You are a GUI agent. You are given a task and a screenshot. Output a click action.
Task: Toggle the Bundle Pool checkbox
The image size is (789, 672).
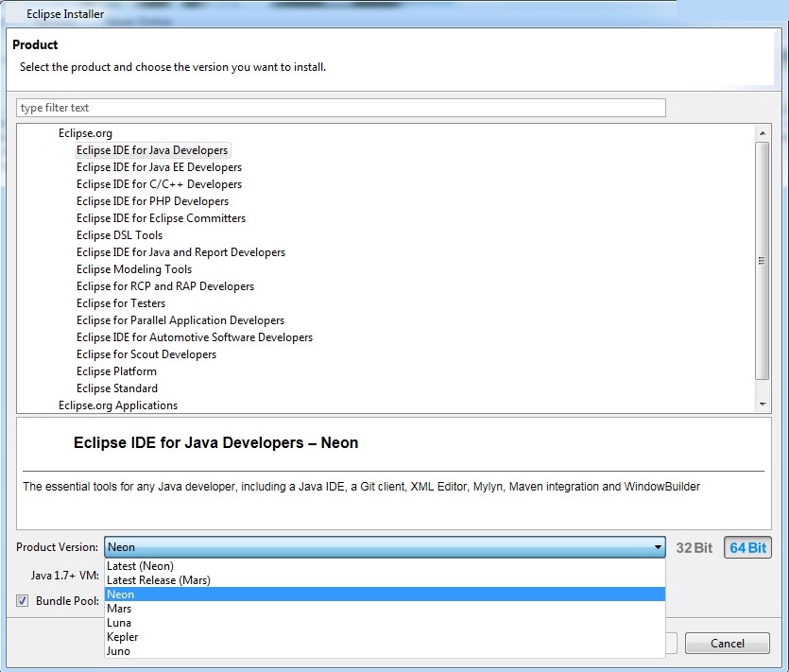click(x=22, y=600)
